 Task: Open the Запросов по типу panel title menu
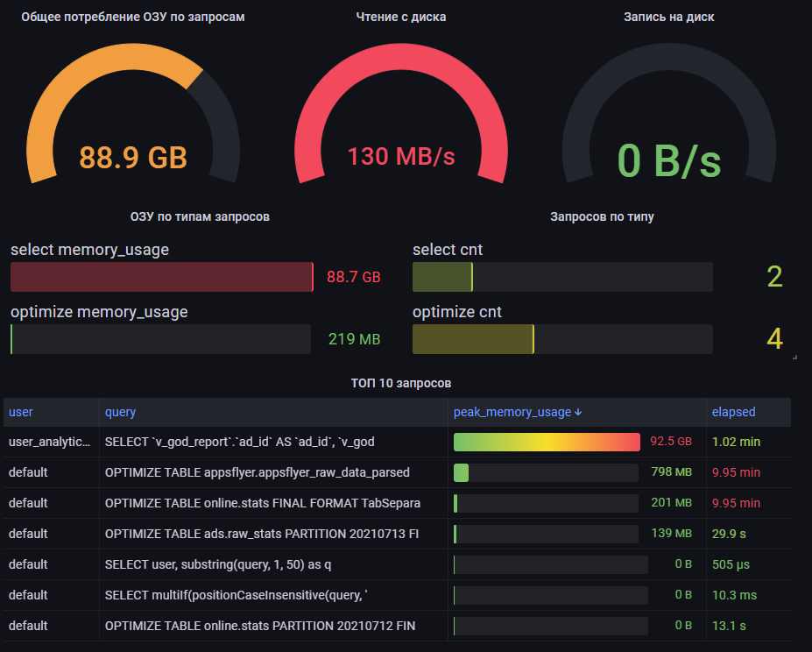tap(602, 216)
